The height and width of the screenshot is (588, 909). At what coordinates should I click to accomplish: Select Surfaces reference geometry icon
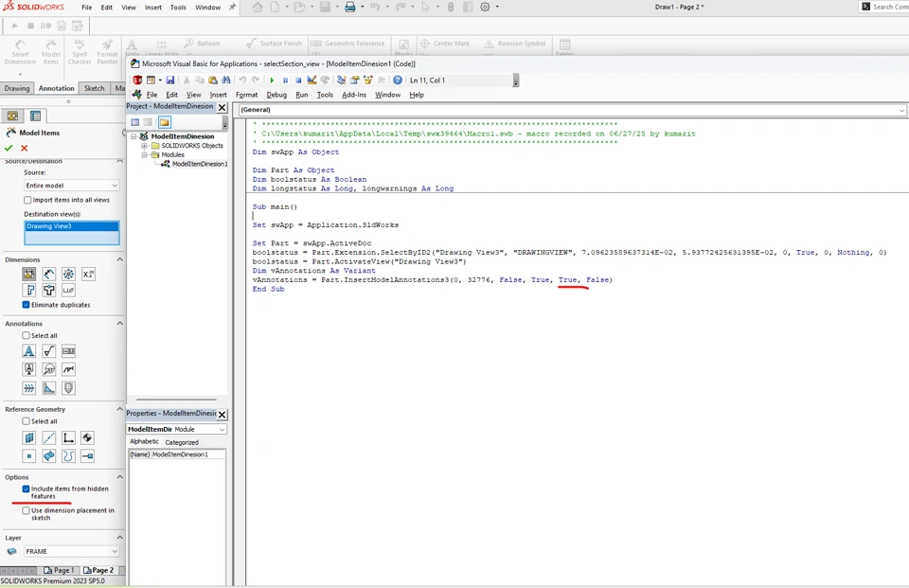pos(48,456)
